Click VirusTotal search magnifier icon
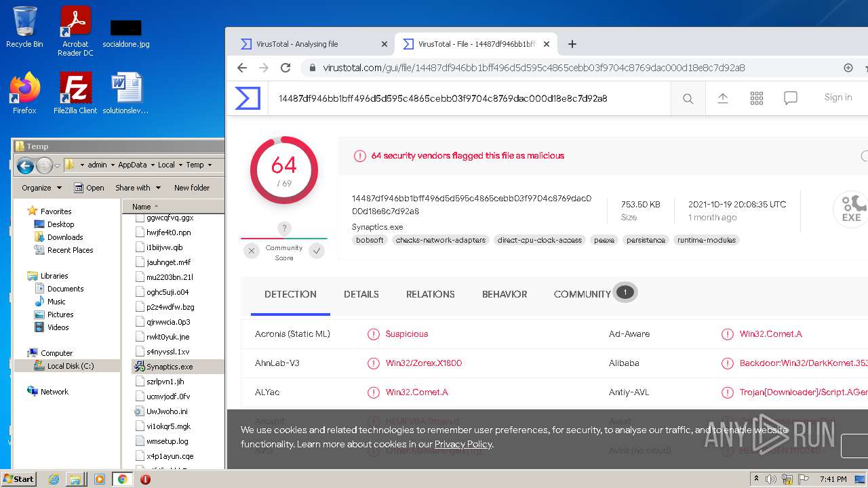 688,98
